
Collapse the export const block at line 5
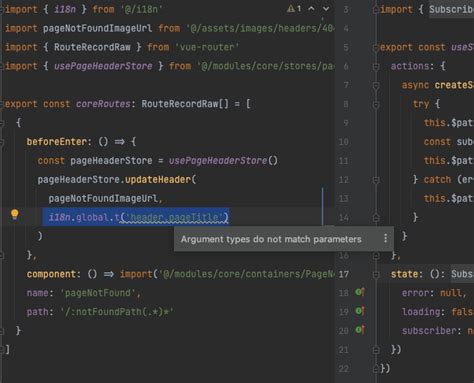click(376, 47)
